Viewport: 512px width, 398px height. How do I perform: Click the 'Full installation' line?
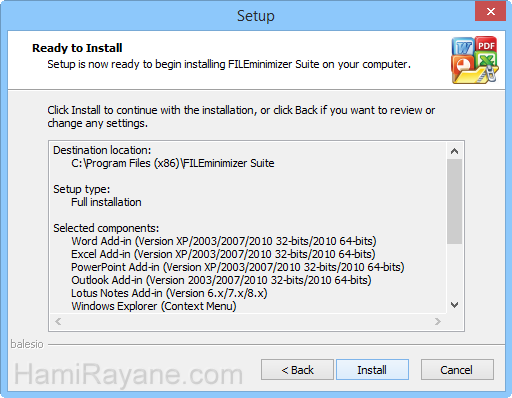tap(106, 202)
